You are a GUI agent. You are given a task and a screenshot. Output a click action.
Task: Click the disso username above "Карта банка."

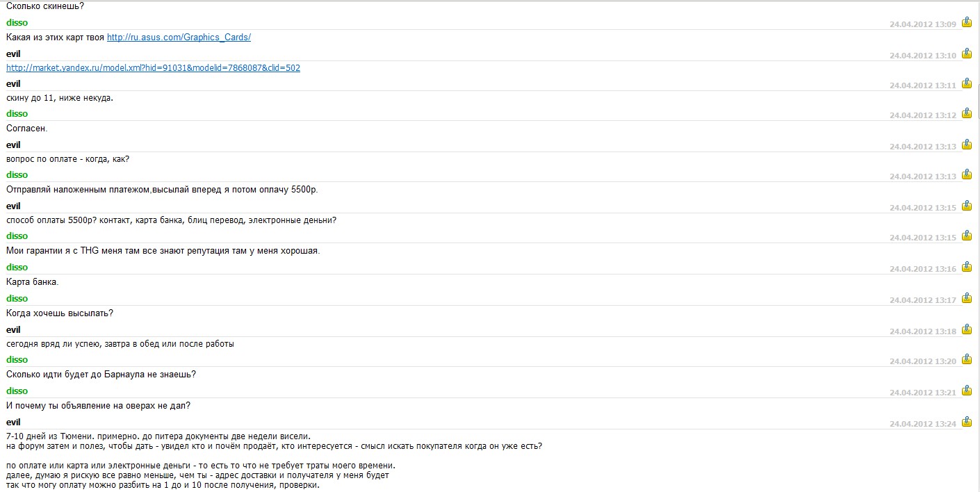click(x=17, y=268)
